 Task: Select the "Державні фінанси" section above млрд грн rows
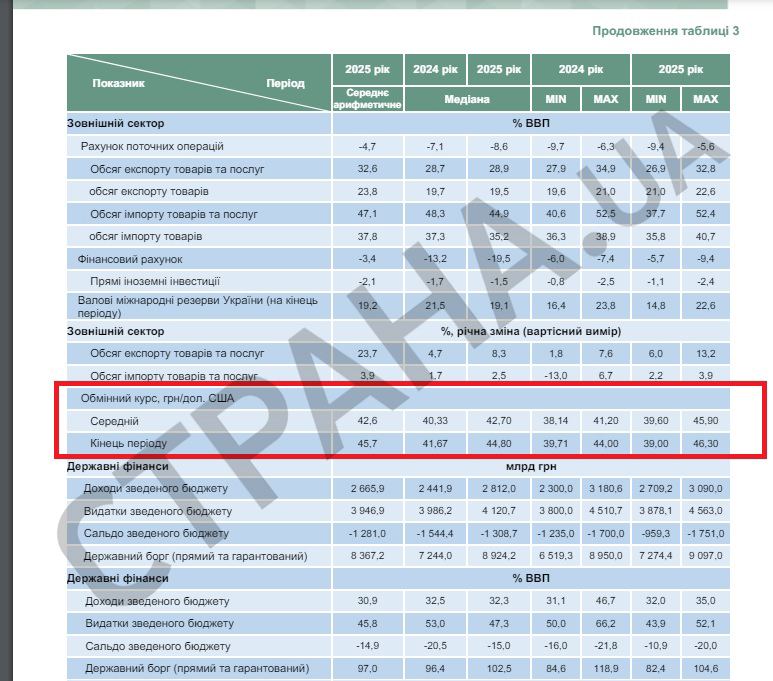(117, 466)
